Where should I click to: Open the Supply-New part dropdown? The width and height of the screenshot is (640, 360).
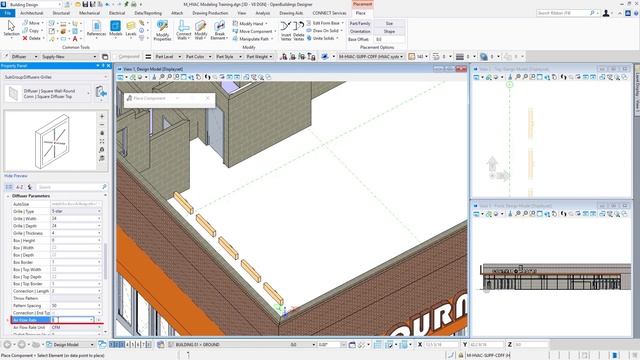tap(69, 57)
